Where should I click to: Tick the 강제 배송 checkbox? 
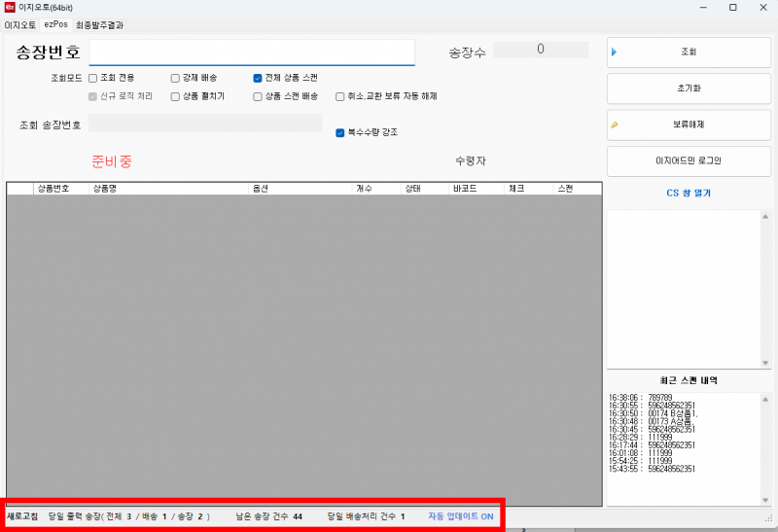click(x=175, y=78)
